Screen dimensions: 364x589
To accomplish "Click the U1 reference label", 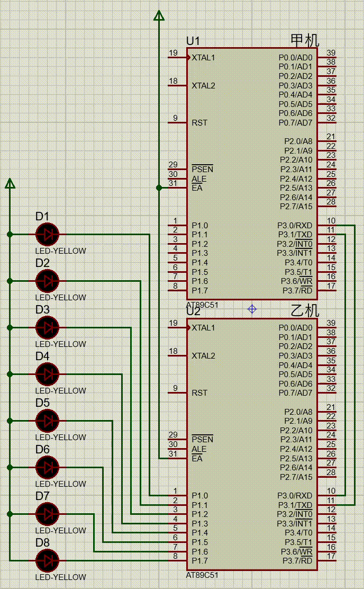I will (x=193, y=41).
